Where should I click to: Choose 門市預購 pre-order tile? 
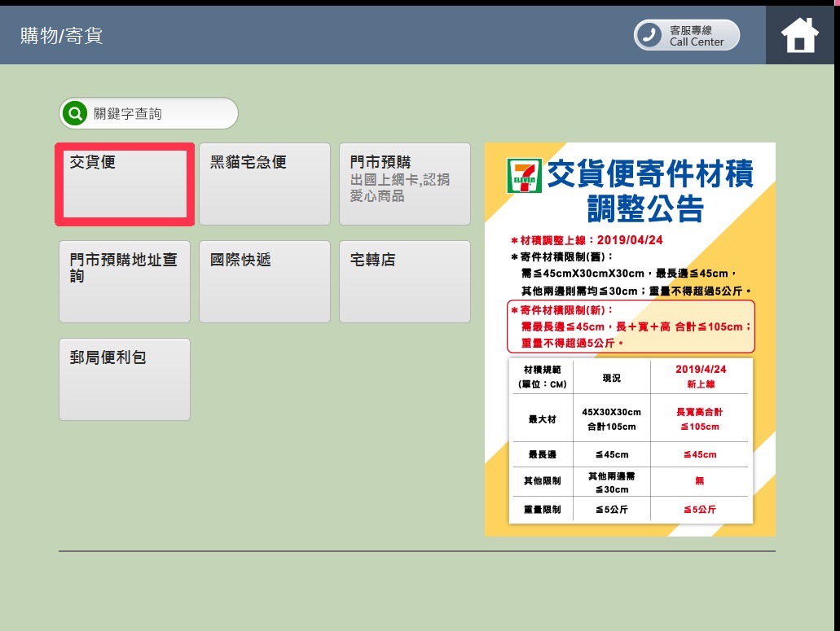pos(405,184)
